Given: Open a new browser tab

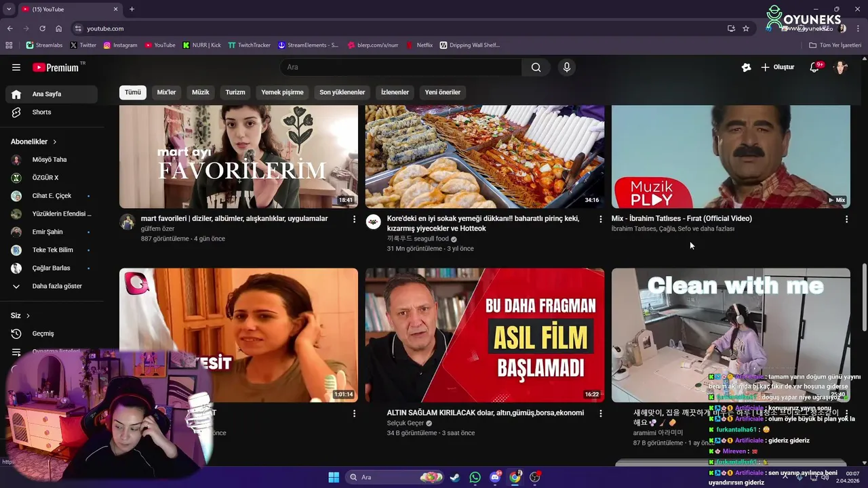Looking at the screenshot, I should tap(132, 9).
